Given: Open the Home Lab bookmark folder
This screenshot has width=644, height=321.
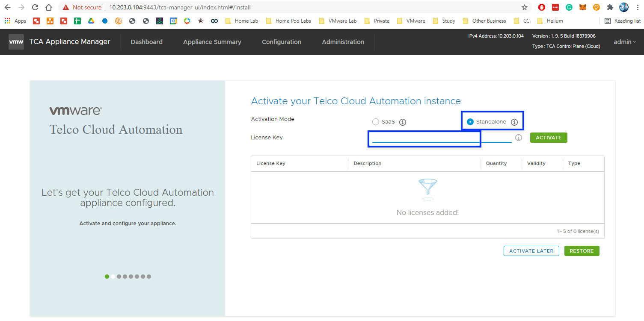Looking at the screenshot, I should click(242, 21).
